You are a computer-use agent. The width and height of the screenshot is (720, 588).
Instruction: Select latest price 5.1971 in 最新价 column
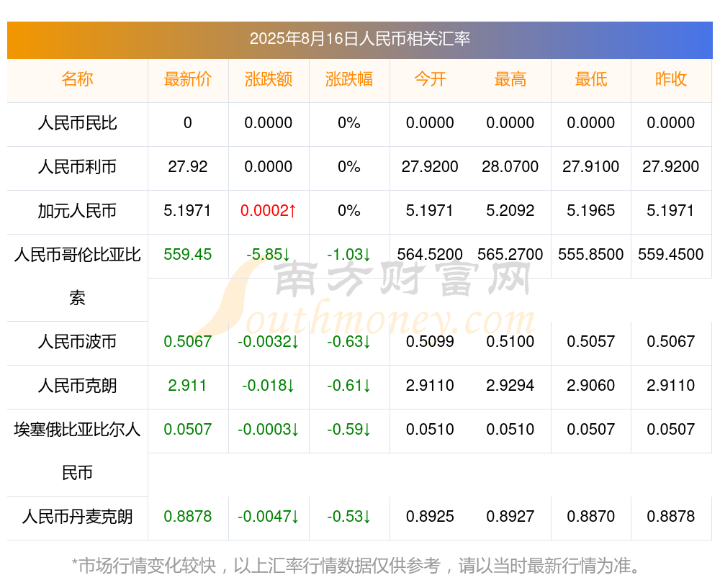[187, 211]
